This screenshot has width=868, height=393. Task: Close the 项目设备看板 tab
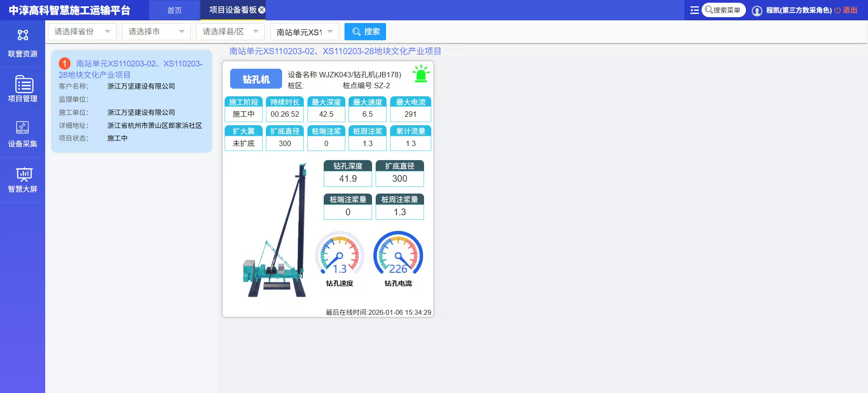point(262,10)
